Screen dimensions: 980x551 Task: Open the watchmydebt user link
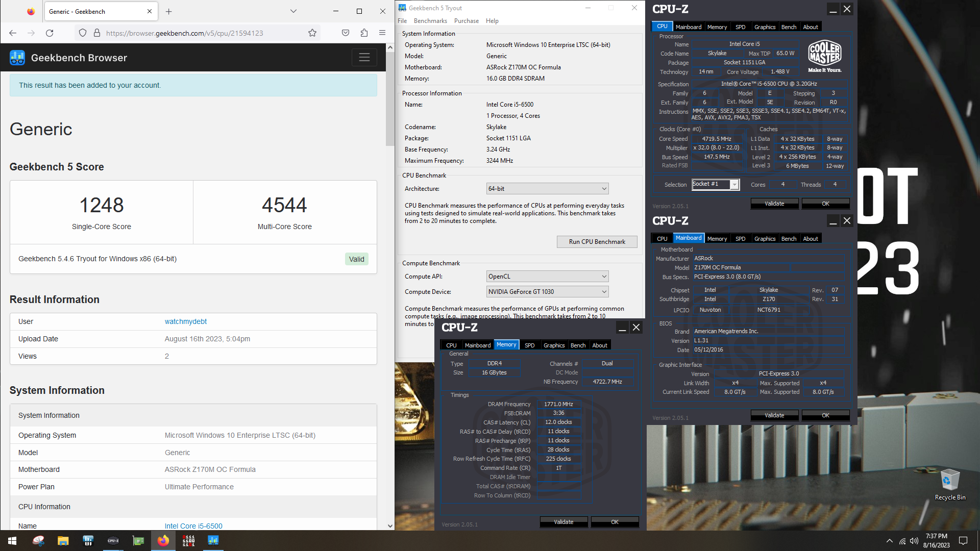185,321
